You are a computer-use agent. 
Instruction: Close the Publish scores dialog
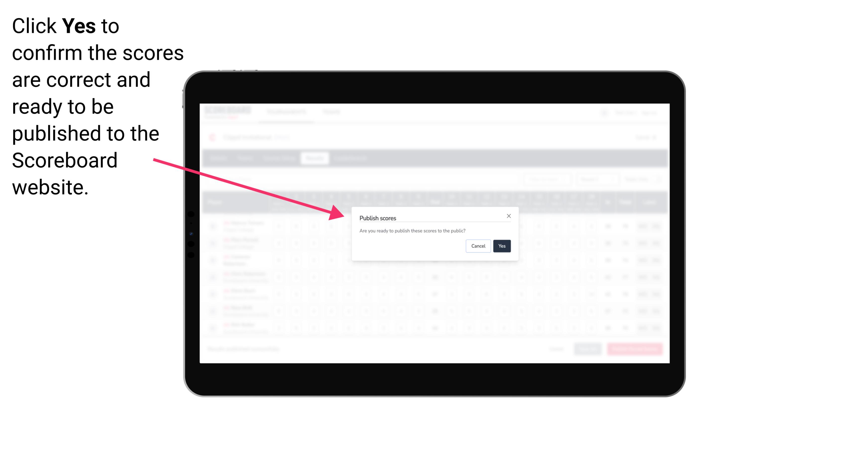click(508, 215)
